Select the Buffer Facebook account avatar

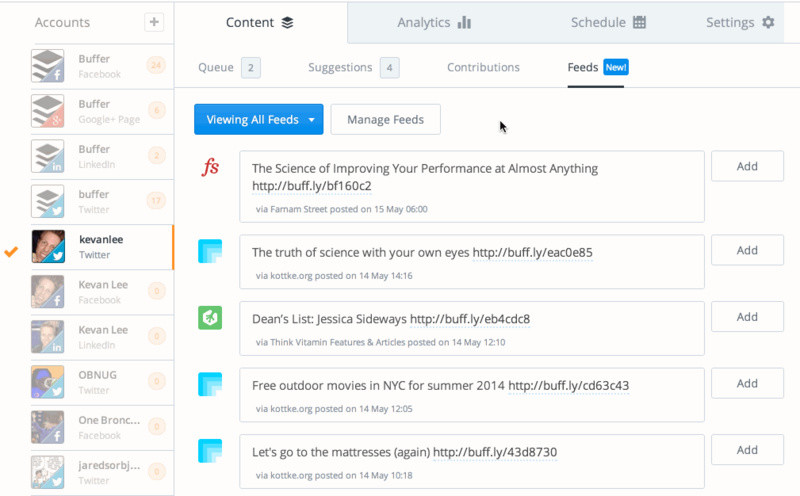click(48, 66)
